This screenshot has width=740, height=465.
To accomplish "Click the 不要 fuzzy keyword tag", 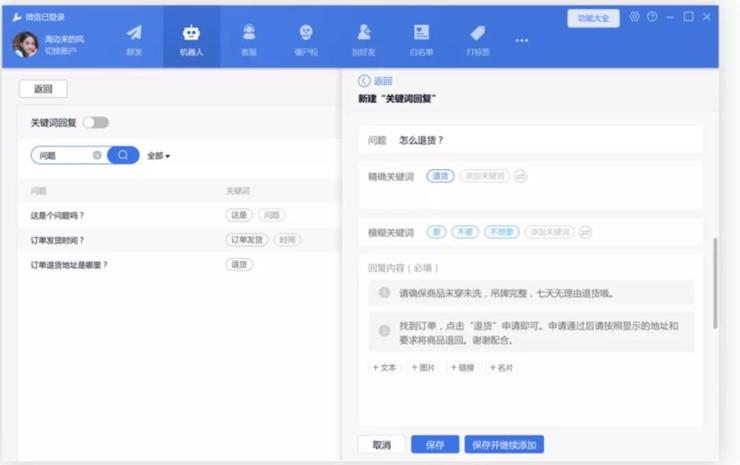I will point(465,232).
